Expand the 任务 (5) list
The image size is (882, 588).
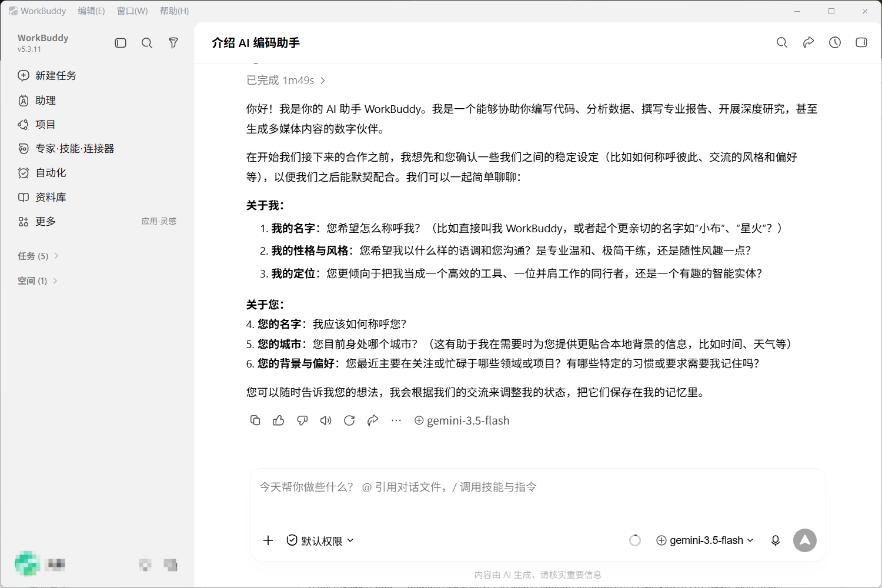point(38,256)
